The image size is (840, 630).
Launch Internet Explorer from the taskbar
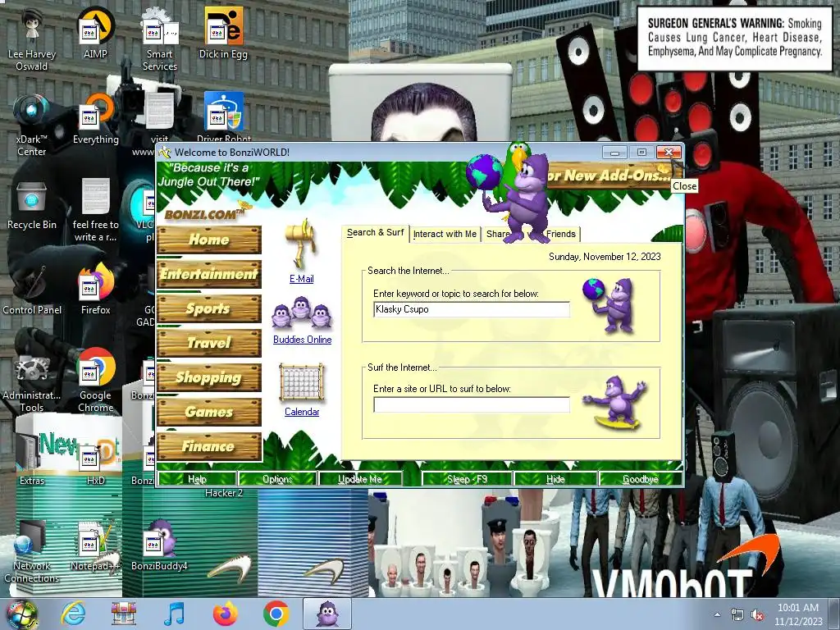click(73, 614)
